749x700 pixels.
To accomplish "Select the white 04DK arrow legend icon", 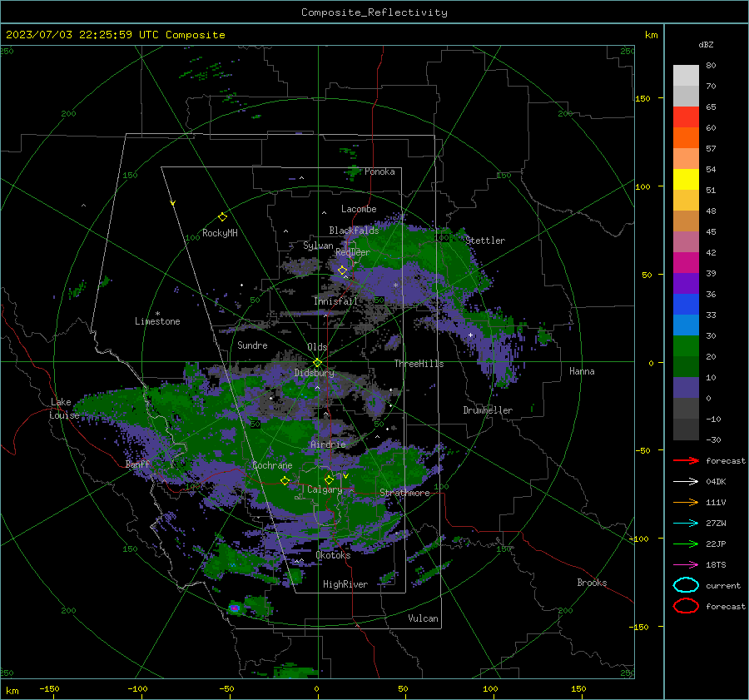I will (686, 482).
